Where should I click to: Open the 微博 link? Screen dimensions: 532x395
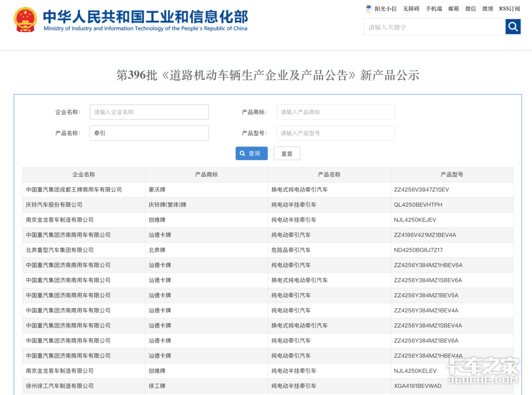coord(488,8)
